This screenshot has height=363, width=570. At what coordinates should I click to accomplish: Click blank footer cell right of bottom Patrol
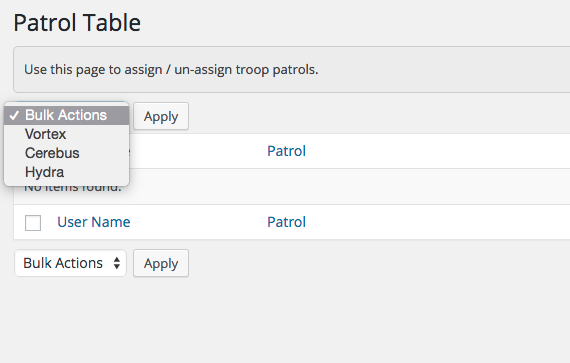[436, 222]
